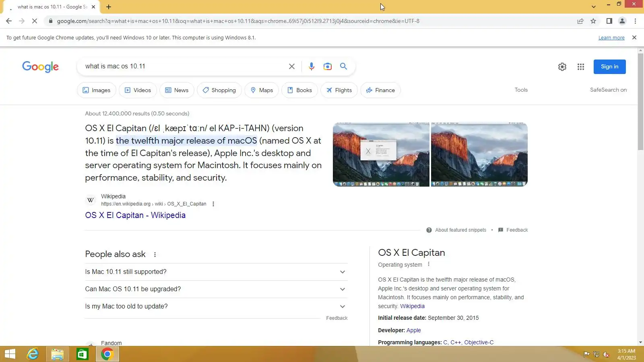644x362 pixels.
Task: Click the Learn more link in the update bar
Action: (x=611, y=38)
